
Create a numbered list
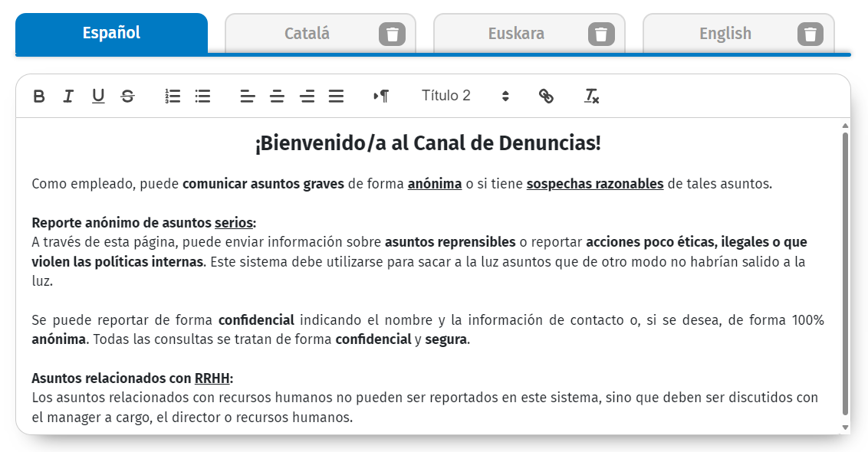(173, 96)
